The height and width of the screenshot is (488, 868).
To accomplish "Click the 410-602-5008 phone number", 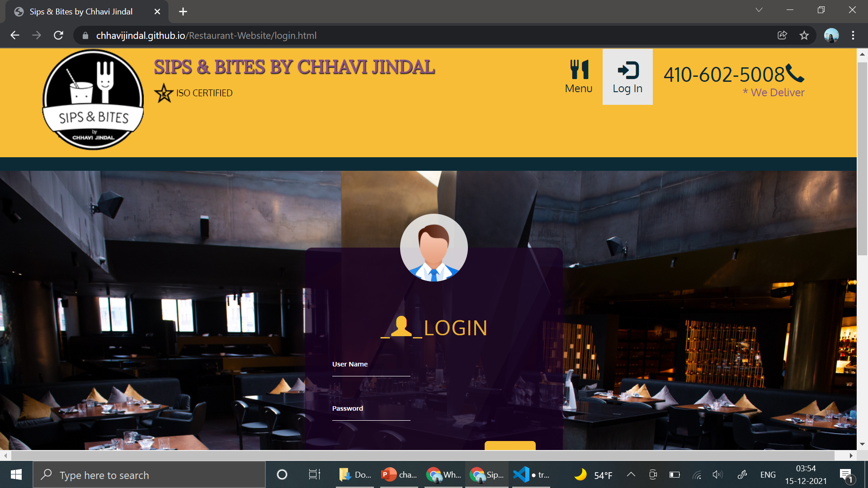I will pos(723,75).
